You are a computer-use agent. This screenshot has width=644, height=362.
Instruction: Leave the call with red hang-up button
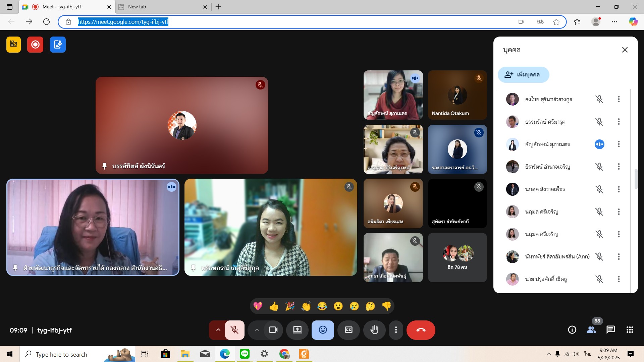click(x=421, y=330)
